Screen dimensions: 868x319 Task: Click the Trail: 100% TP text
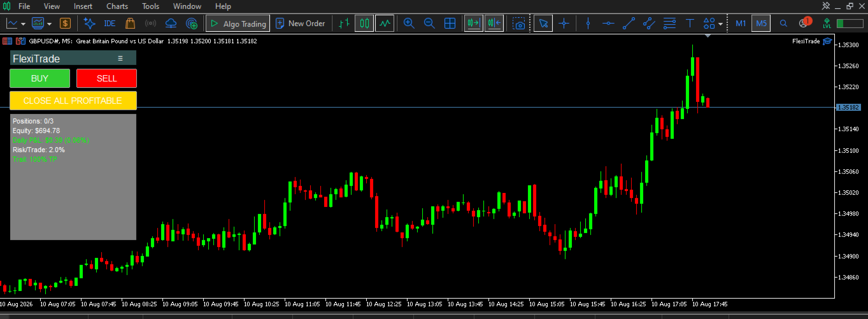click(x=34, y=159)
